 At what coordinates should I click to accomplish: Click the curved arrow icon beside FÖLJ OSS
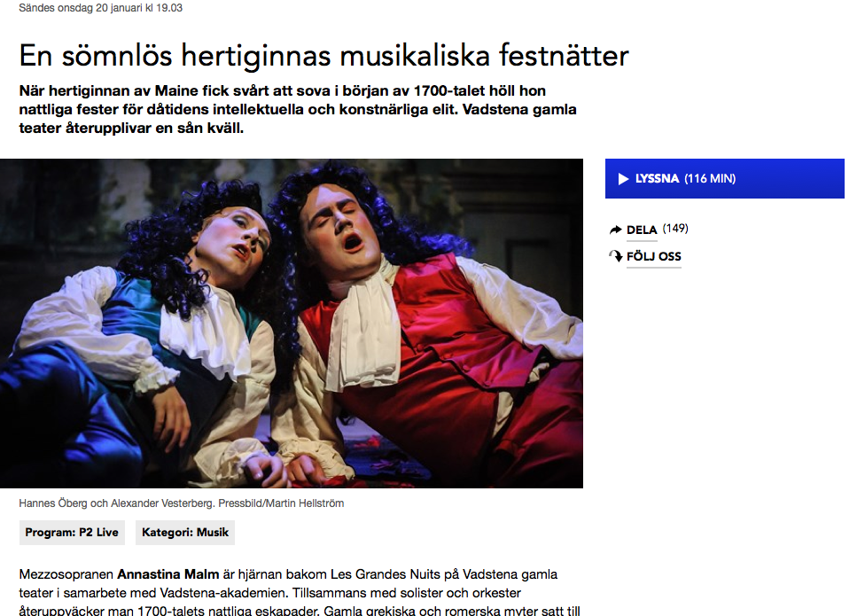tap(616, 256)
